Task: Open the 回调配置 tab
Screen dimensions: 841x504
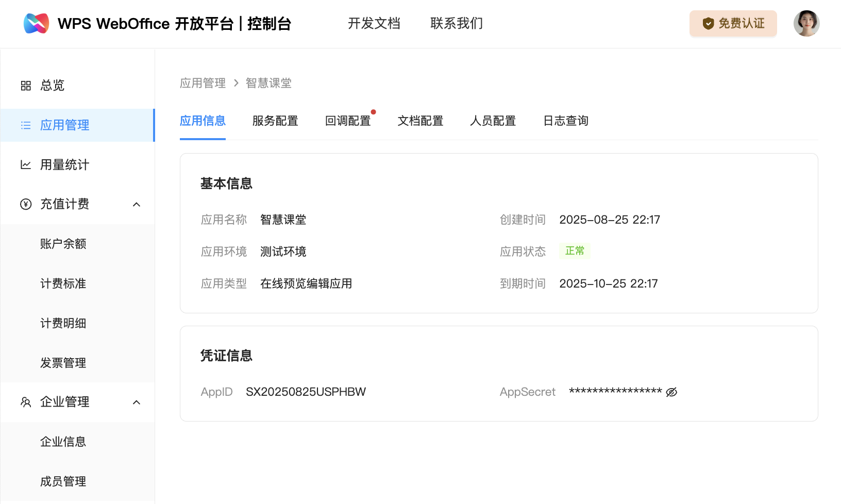Action: 348,121
